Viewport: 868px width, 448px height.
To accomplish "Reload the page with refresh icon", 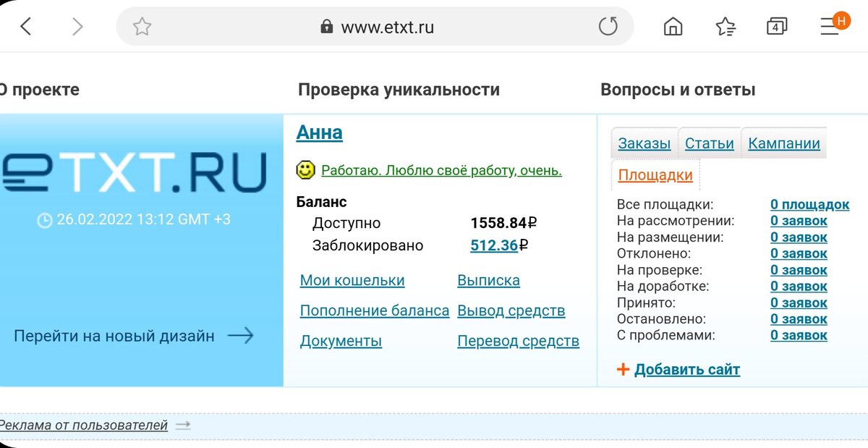I will tap(608, 27).
